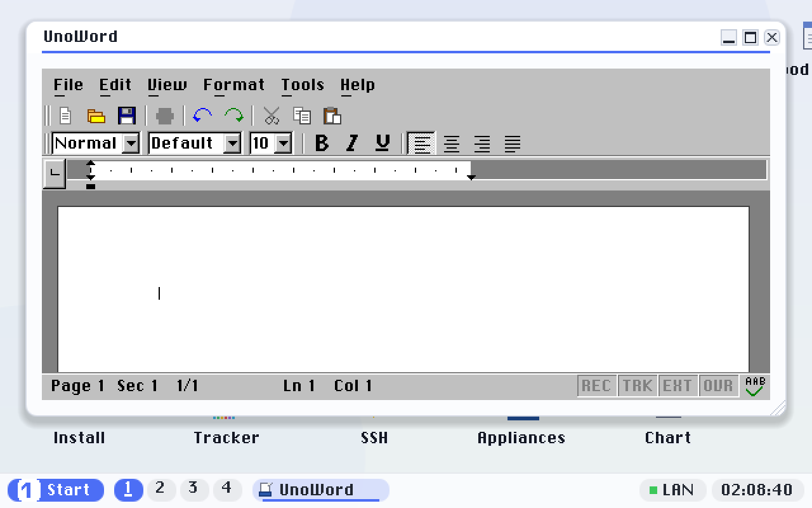
Task: Click the OVR overwrite mode indicator
Action: pos(718,386)
